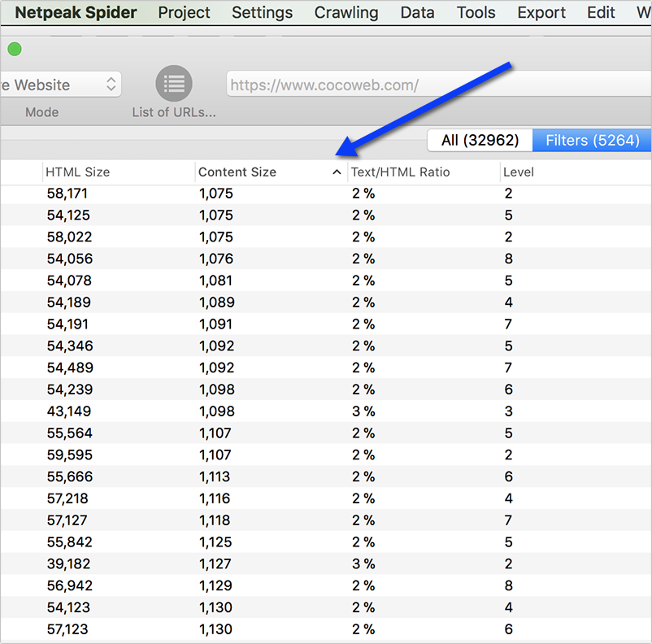Click the List of URLs icon
The height and width of the screenshot is (644, 652).
coord(173,84)
